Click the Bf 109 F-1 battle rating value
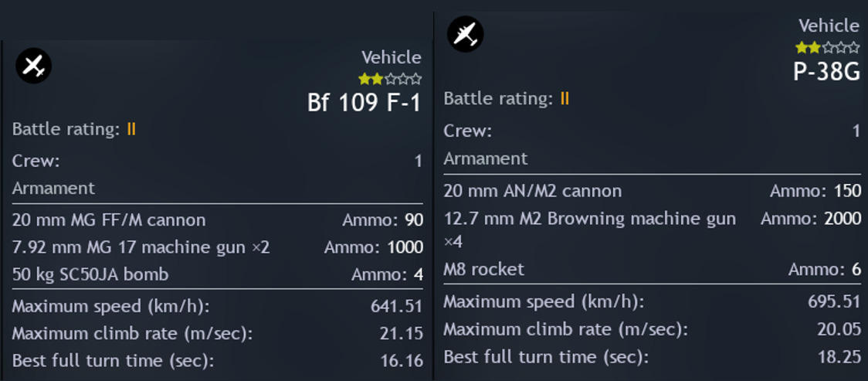 131,129
